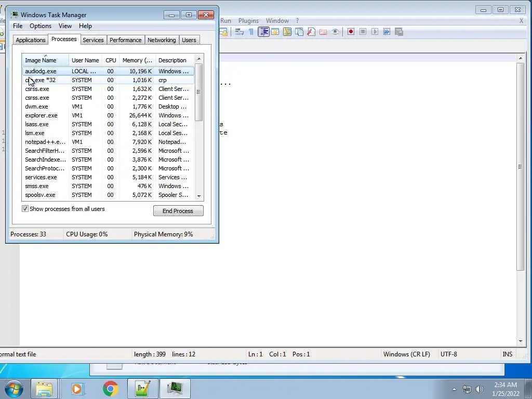Viewport: 532px width, 399px height.
Task: Open network tray icon
Action: coord(467,389)
